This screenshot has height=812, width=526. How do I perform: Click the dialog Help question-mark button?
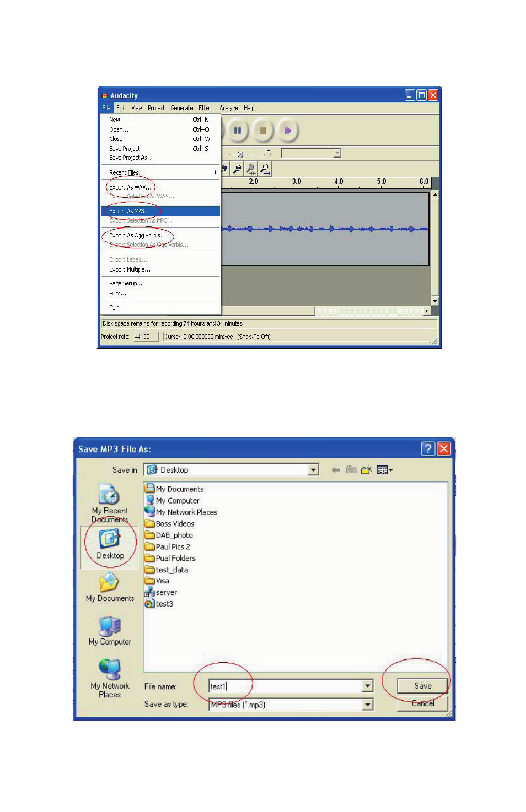(x=428, y=448)
